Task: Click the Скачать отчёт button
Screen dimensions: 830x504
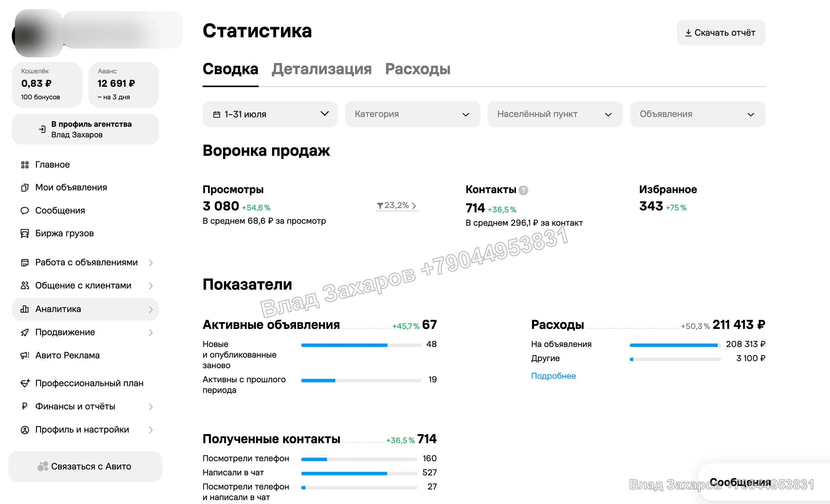Action: (721, 33)
